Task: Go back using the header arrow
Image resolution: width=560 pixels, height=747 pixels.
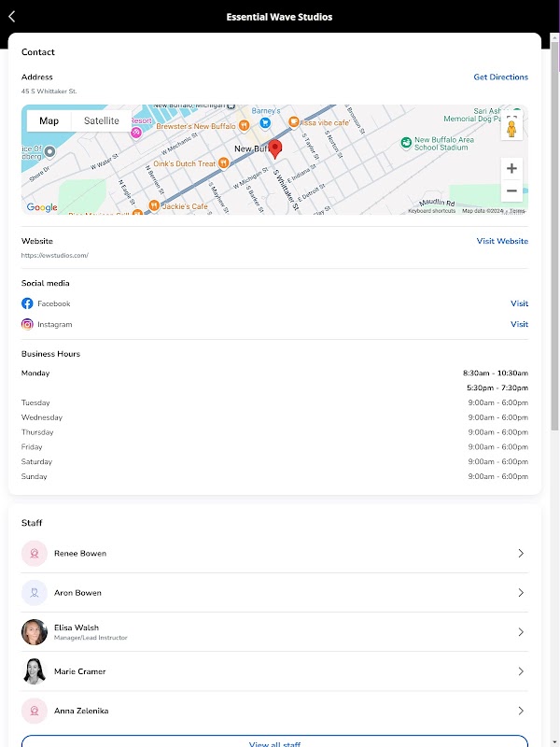Action: point(12,17)
